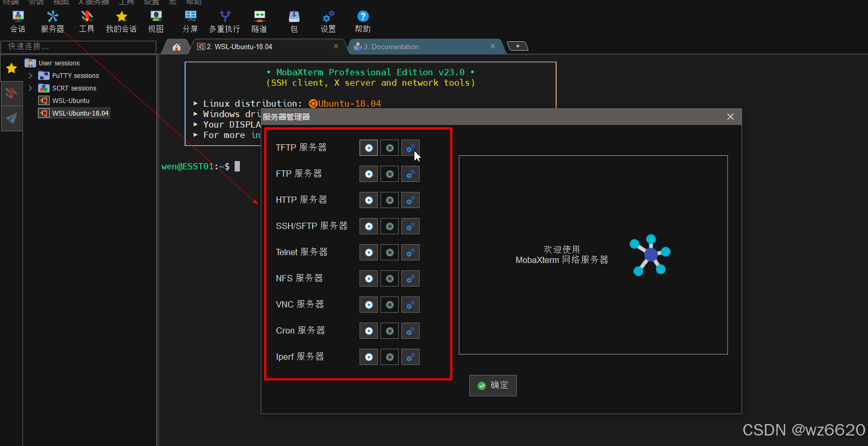Open the star sessions sidebar tab
Image resolution: width=868 pixels, height=446 pixels.
(11, 68)
